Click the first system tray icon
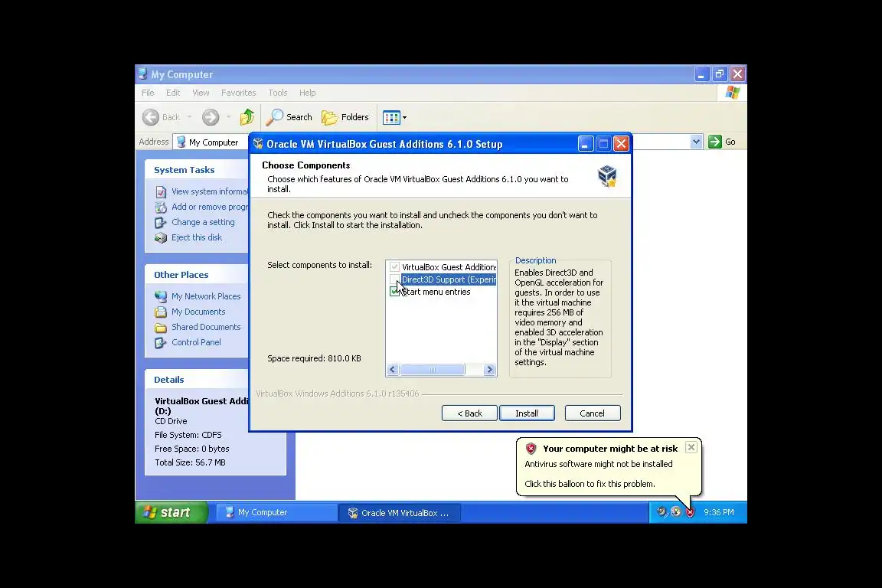This screenshot has width=882, height=588. coord(662,512)
